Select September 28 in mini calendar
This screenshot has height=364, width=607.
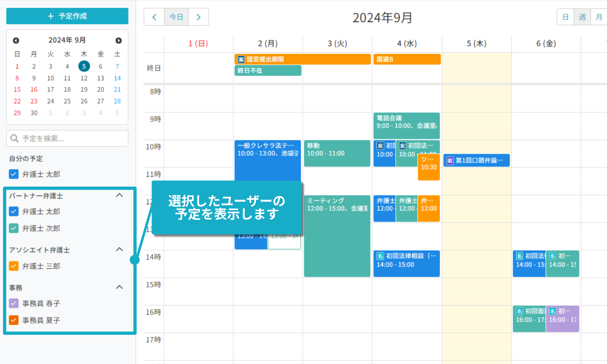coord(117,101)
